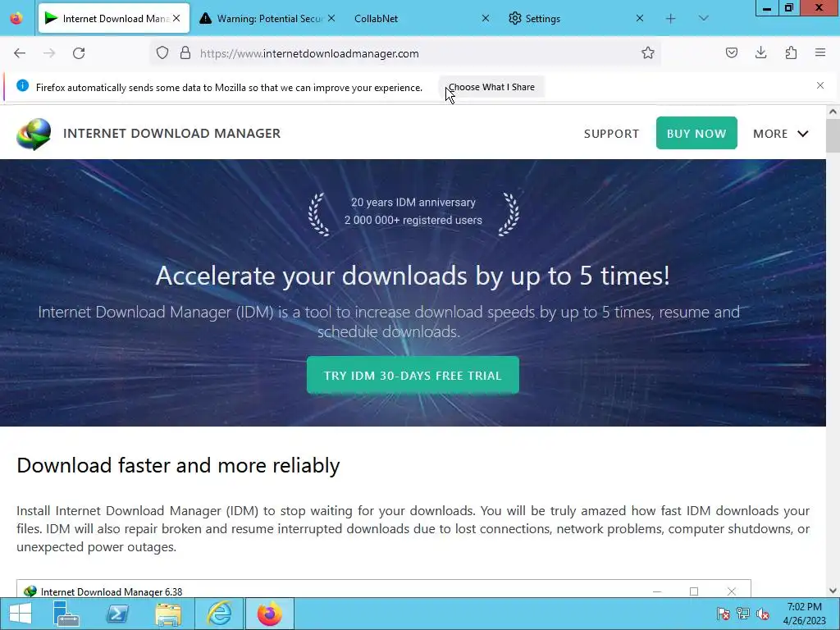This screenshot has height=630, width=840.
Task: Click the forward navigation arrow
Action: point(49,53)
